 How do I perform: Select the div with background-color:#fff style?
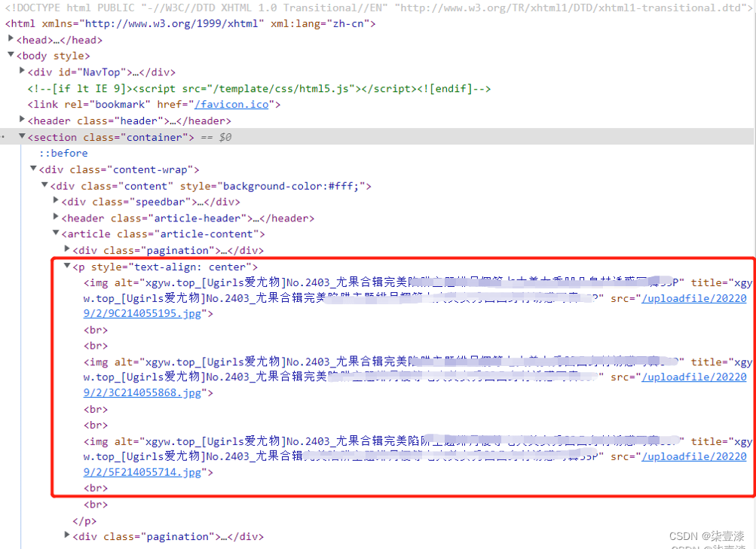click(211, 186)
